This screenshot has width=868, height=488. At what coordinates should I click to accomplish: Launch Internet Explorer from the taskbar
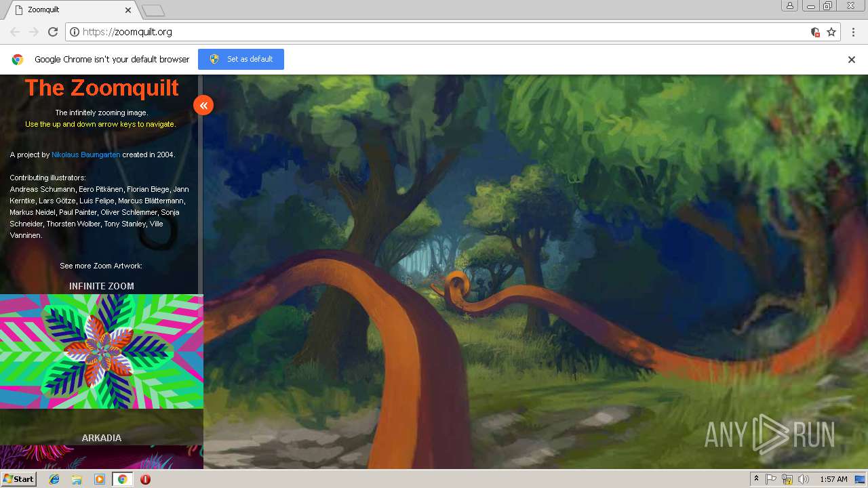pyautogui.click(x=54, y=479)
